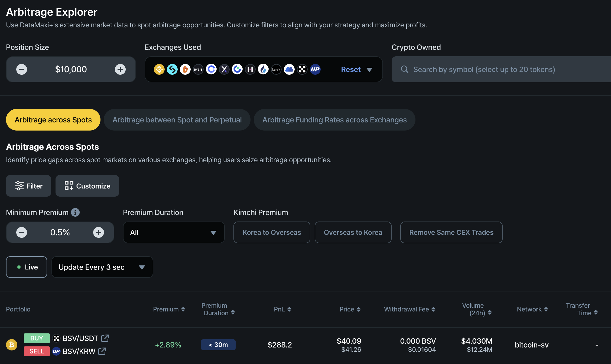Open Arbitrage Funding Rates across Exchanges tab
The width and height of the screenshot is (611, 364).
click(x=334, y=120)
